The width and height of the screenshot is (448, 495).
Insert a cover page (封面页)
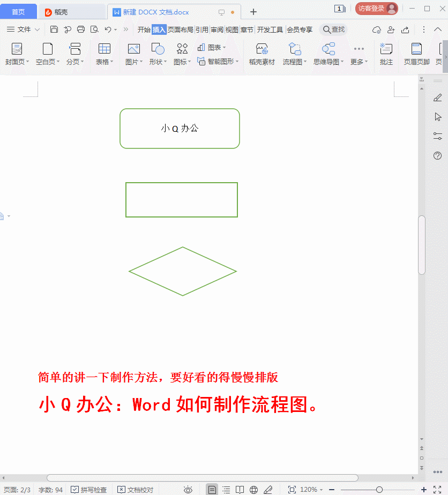[17, 54]
